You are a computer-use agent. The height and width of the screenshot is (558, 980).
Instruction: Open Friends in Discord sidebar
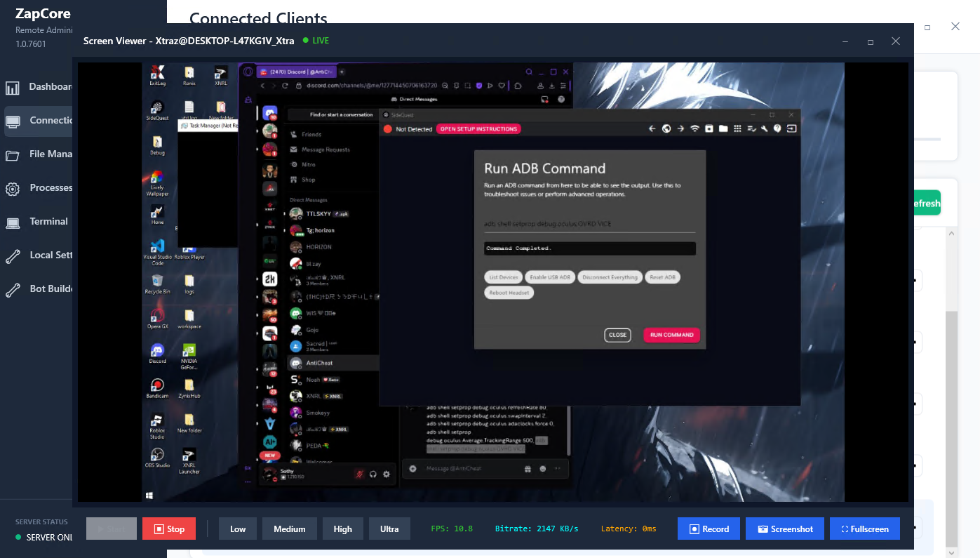pos(333,134)
